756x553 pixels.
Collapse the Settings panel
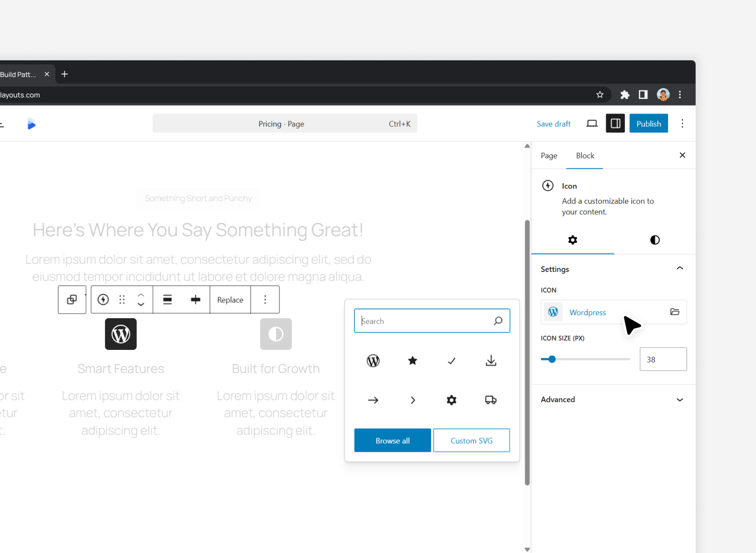tap(680, 268)
